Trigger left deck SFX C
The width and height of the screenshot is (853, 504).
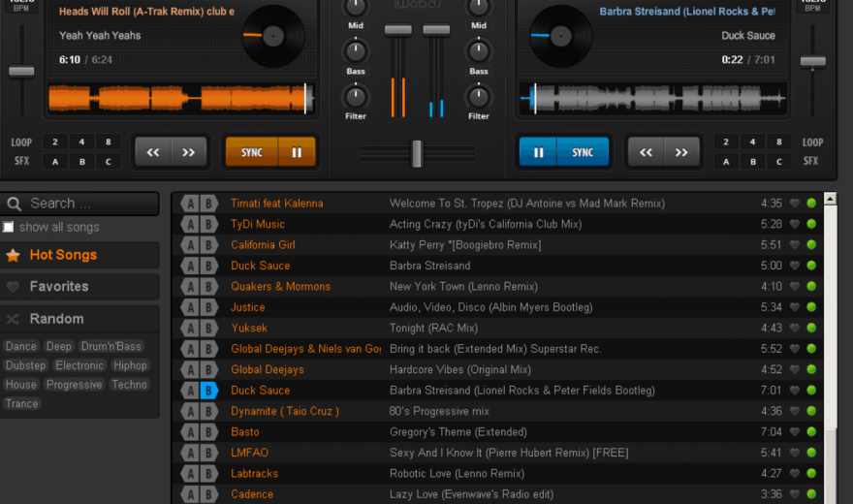(x=109, y=162)
